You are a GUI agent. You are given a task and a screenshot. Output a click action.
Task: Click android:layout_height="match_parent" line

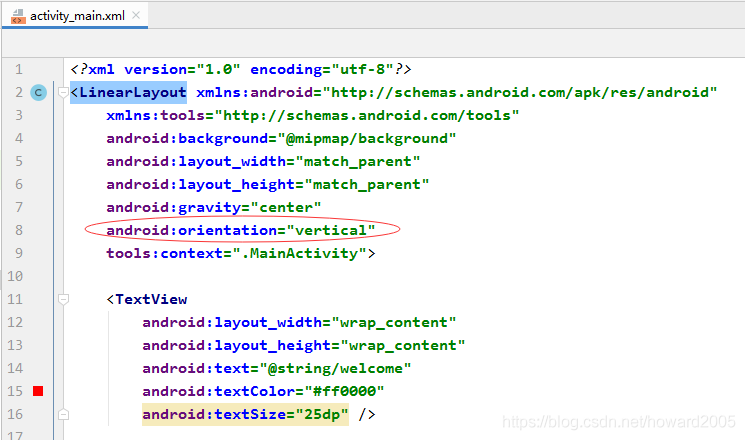pyautogui.click(x=267, y=184)
